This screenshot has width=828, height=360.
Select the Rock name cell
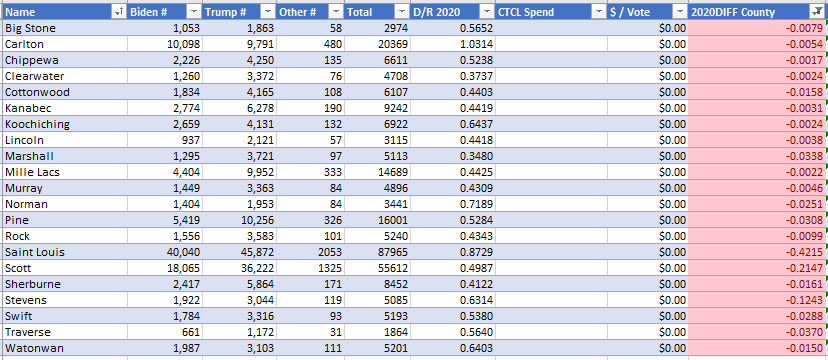coord(65,236)
